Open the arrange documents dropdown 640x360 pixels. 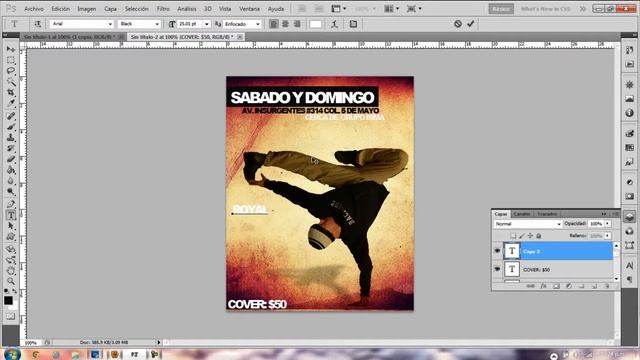click(x=391, y=9)
